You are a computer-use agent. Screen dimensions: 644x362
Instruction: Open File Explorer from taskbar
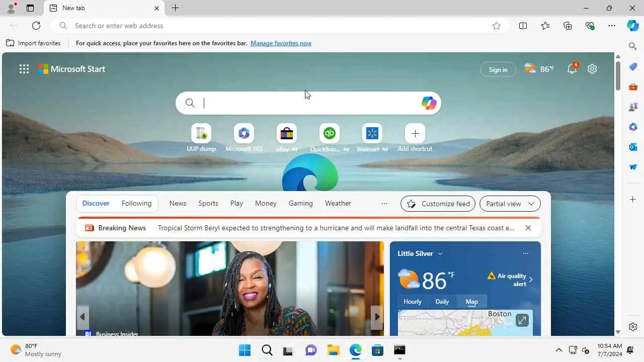[x=333, y=350]
